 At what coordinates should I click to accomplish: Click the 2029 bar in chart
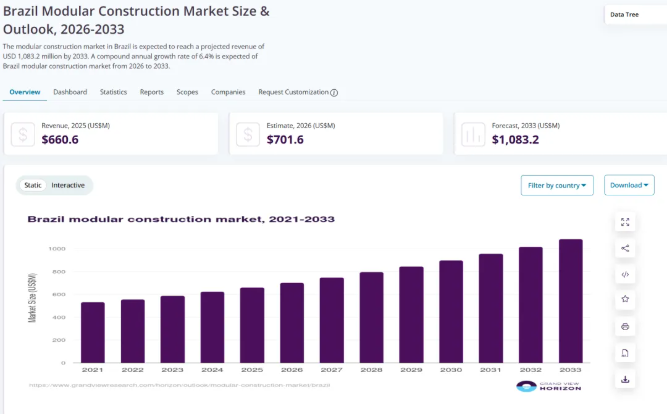[411, 315]
